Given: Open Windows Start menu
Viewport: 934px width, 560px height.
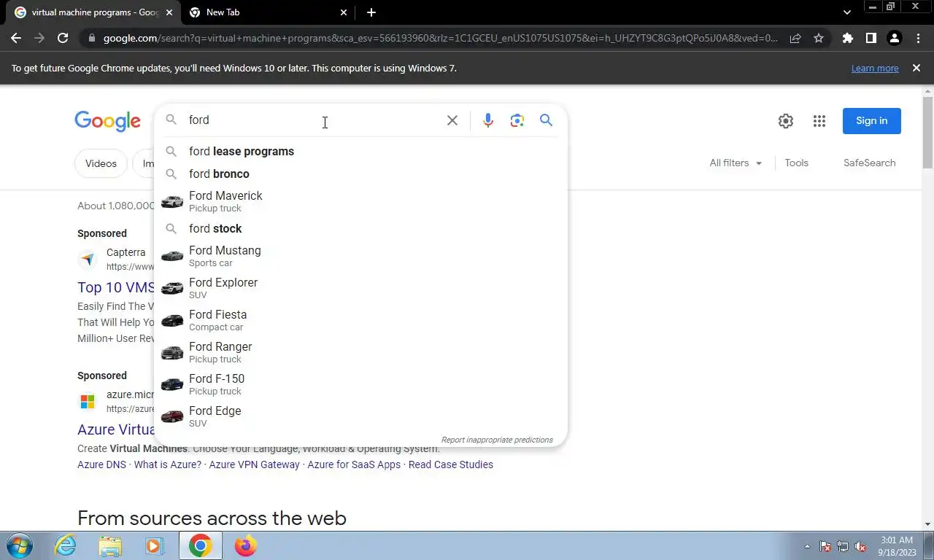Looking at the screenshot, I should pos(19,545).
